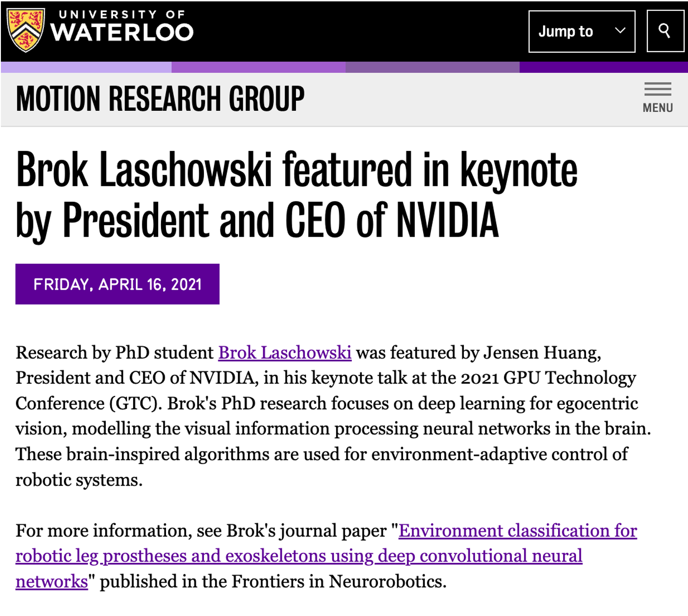Viewport: 688px width, 616px height.
Task: Click the Friday, April 16, 2021 date badge
Action: [x=117, y=284]
